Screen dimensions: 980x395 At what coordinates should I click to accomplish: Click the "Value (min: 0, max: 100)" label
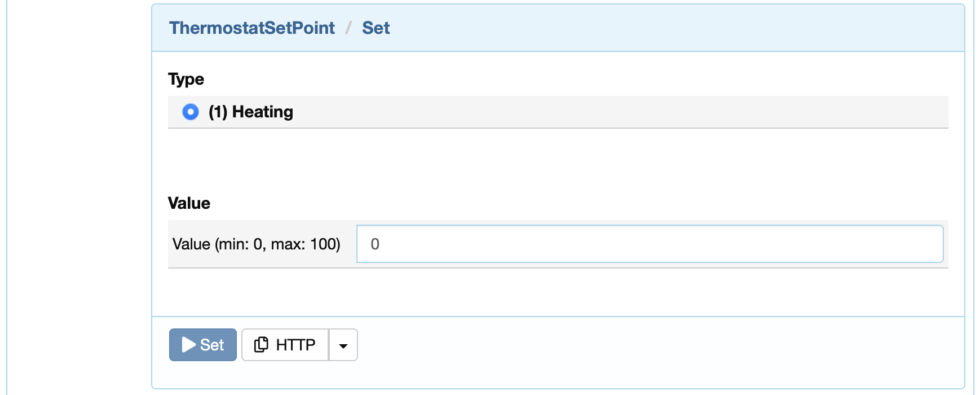click(x=257, y=244)
